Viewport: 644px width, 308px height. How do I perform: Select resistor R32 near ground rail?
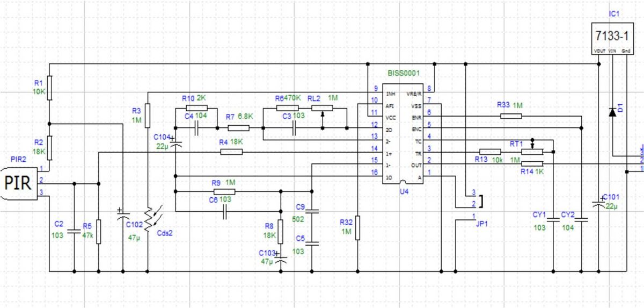coord(358,226)
